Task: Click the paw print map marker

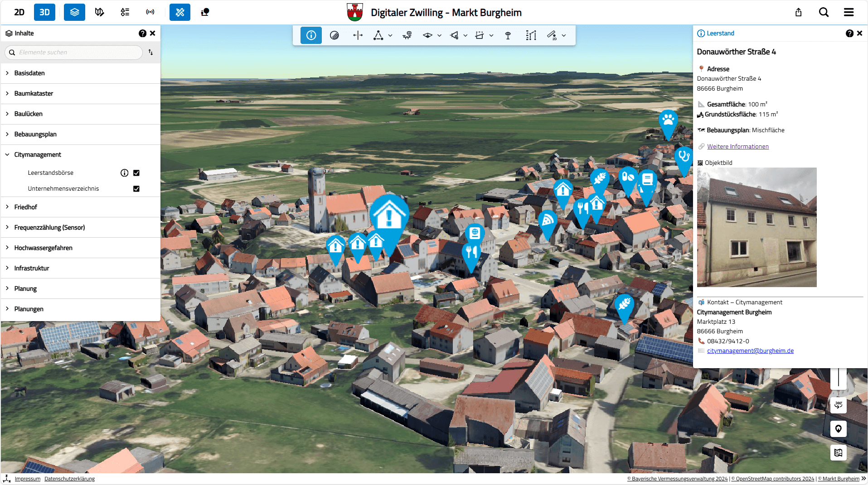Action: coord(668,120)
